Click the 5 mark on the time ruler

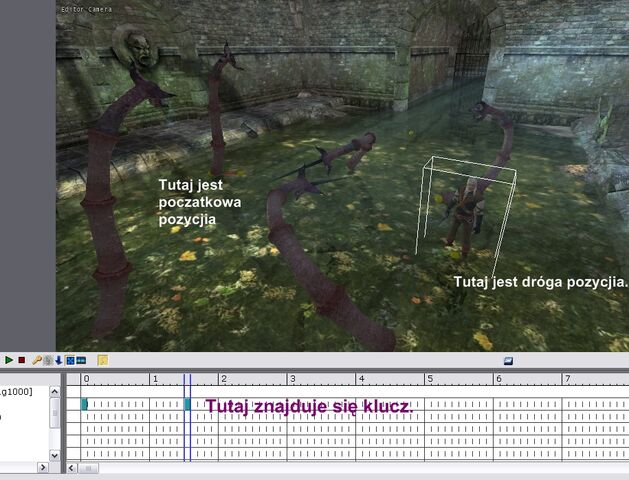point(430,379)
